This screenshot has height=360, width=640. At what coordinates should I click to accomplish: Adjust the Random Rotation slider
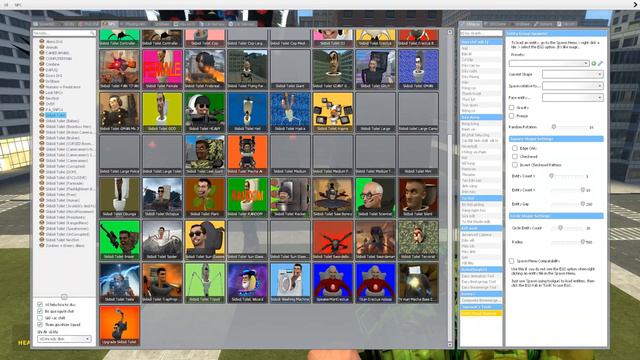570,127
